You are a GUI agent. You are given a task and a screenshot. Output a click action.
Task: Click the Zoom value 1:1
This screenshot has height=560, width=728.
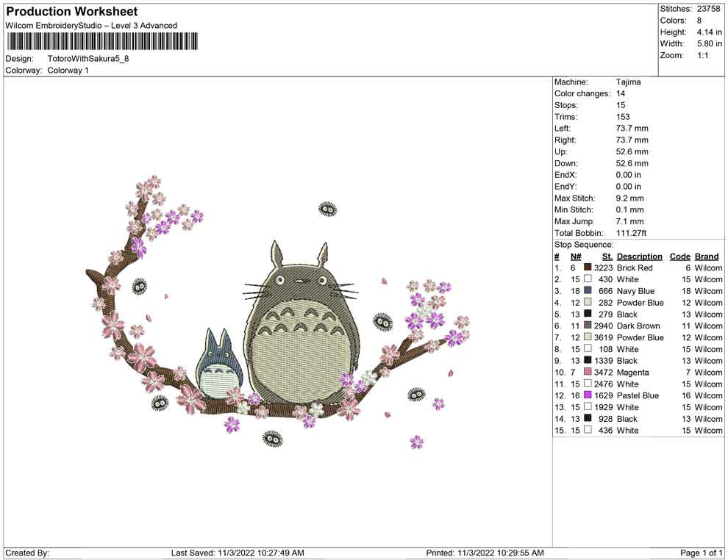703,55
